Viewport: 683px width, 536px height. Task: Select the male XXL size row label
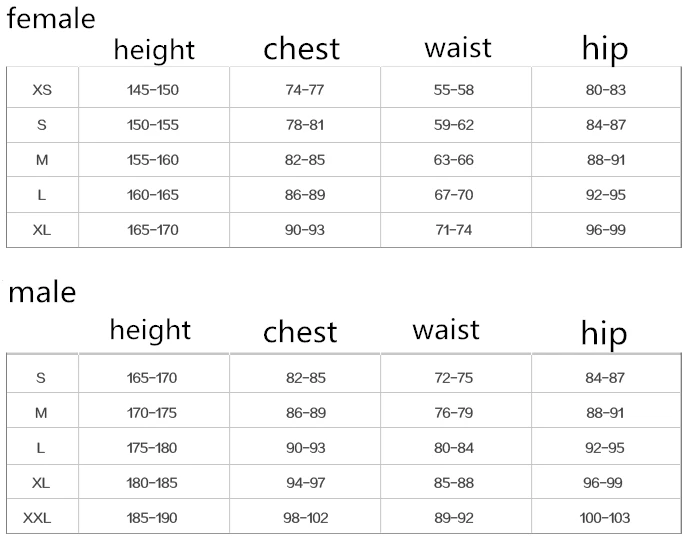(x=37, y=518)
